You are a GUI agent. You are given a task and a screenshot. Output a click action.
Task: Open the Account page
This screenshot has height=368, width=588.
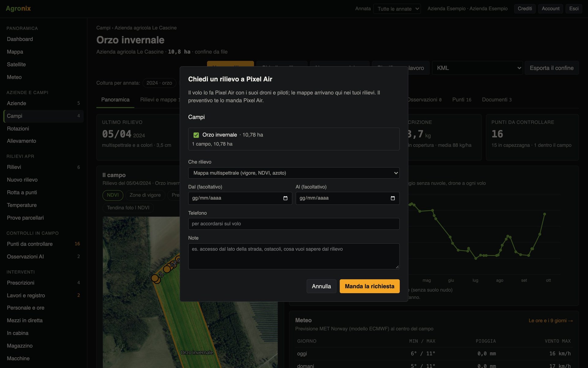coord(550,9)
